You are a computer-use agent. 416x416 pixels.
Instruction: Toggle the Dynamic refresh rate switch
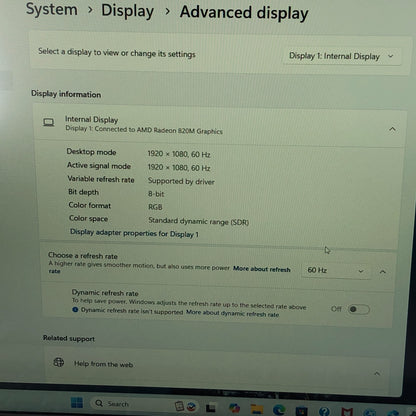358,309
